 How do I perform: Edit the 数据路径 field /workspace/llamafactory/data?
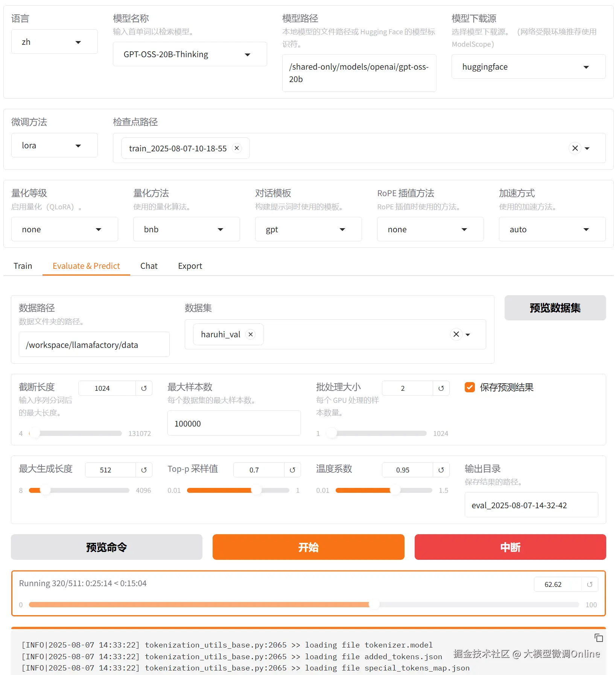(94, 344)
